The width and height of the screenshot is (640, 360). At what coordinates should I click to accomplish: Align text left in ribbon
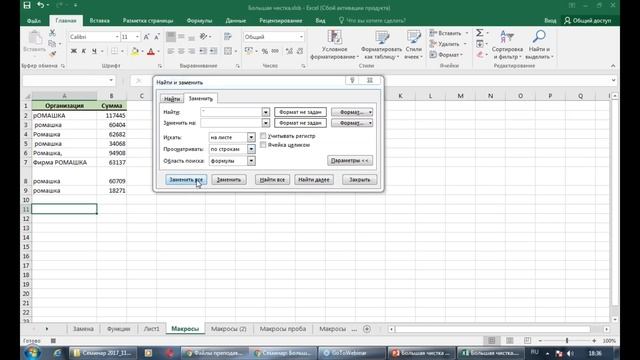pos(171,51)
